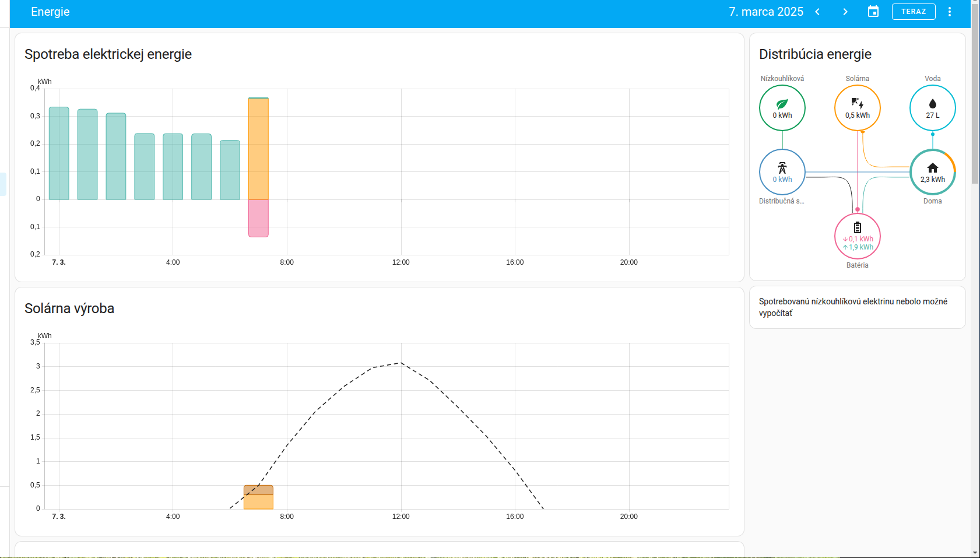980x558 pixels.
Task: Go to next day arrow
Action: (x=845, y=12)
